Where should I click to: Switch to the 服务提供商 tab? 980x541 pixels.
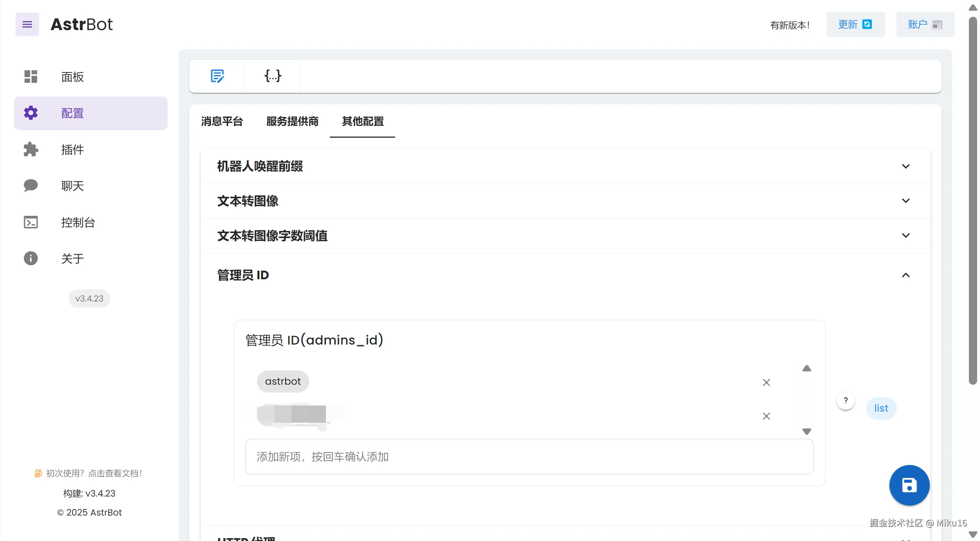[292, 122]
